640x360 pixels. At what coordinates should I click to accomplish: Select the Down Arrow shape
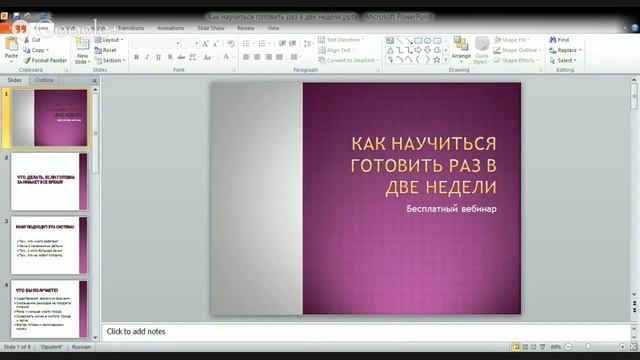click(427, 50)
